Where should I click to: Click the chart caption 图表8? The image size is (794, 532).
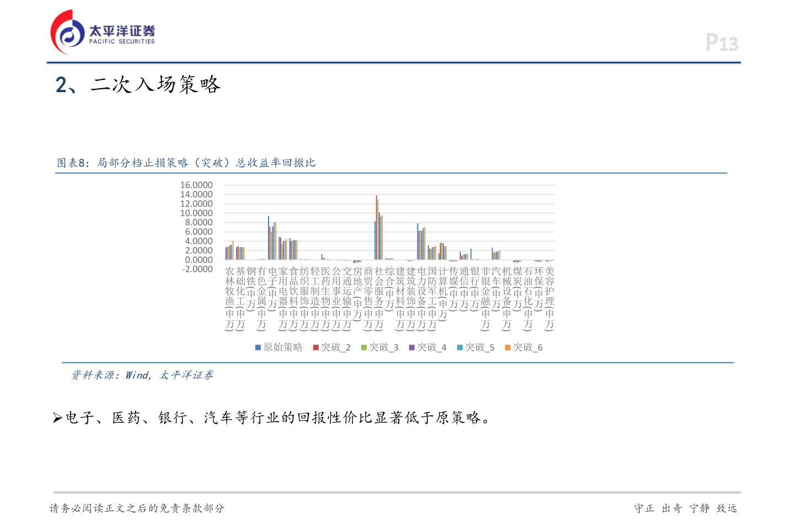click(x=186, y=163)
